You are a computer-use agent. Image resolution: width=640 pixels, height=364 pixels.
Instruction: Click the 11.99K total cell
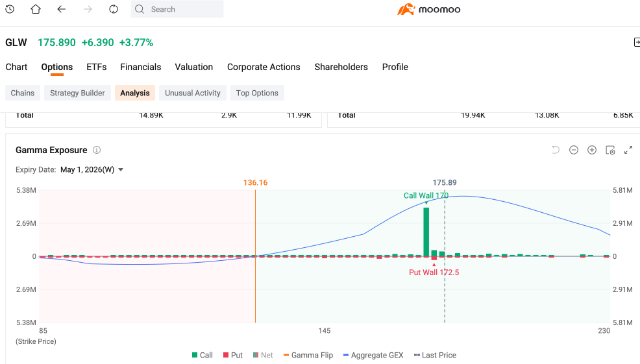tap(299, 115)
